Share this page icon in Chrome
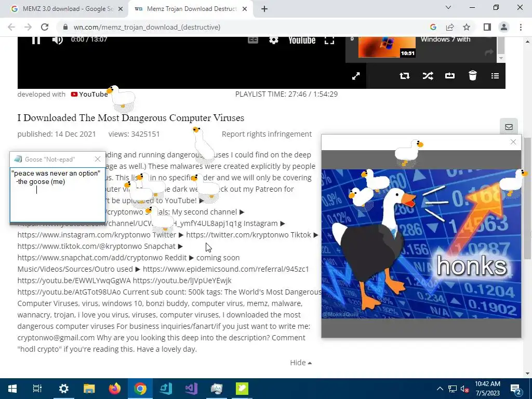The image size is (532, 399). tap(450, 27)
